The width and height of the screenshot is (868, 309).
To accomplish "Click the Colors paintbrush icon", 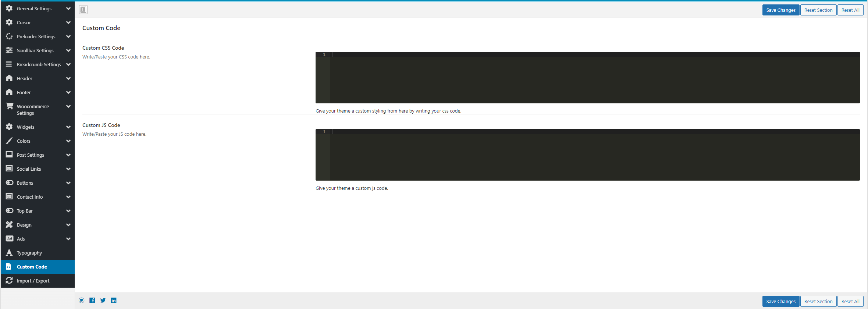I will point(9,141).
